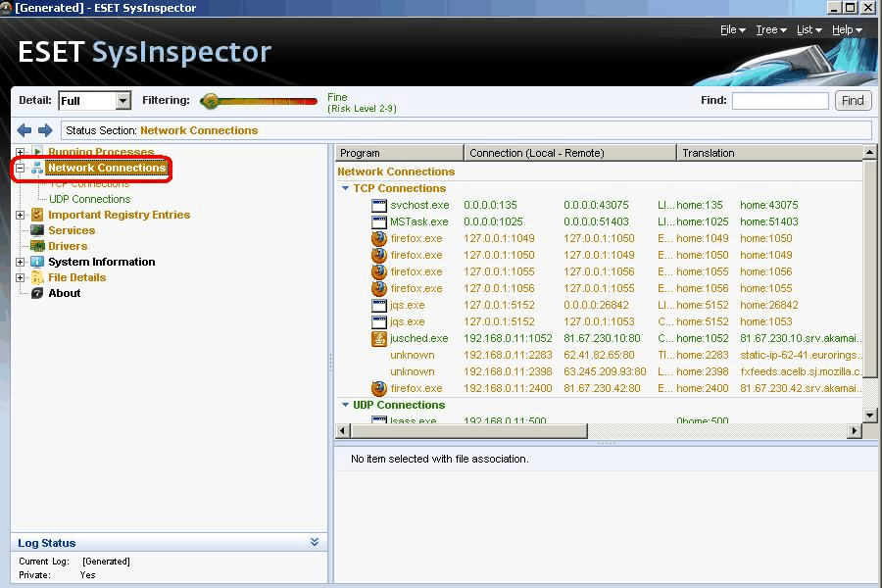This screenshot has width=882, height=588.
Task: Click the MSTask.exe process icon
Action: click(x=379, y=221)
